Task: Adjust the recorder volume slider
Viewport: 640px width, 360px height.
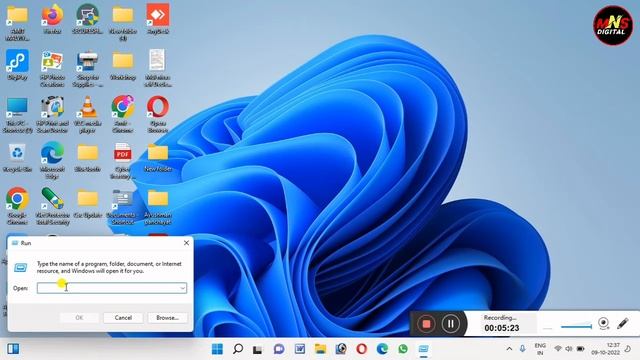Action: (576, 326)
